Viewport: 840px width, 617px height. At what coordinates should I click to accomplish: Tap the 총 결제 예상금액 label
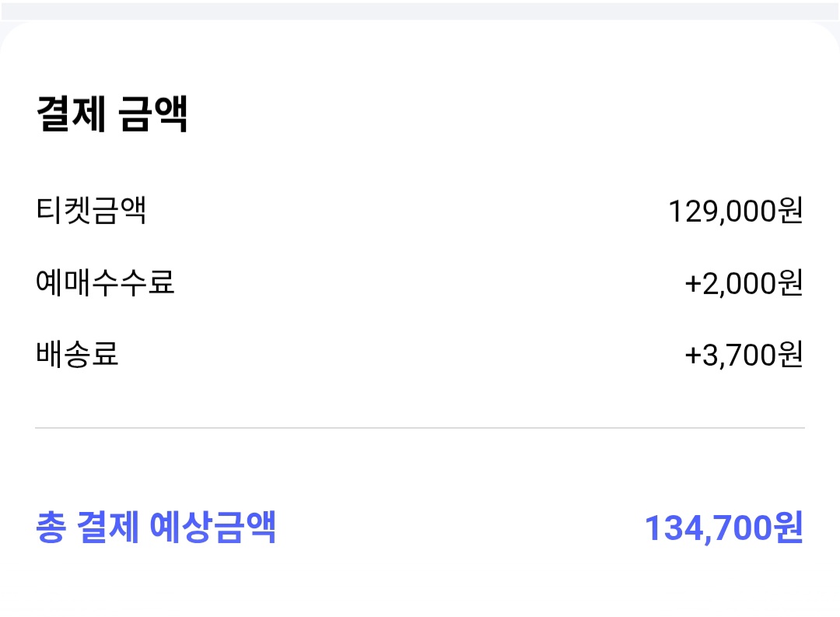pyautogui.click(x=156, y=528)
